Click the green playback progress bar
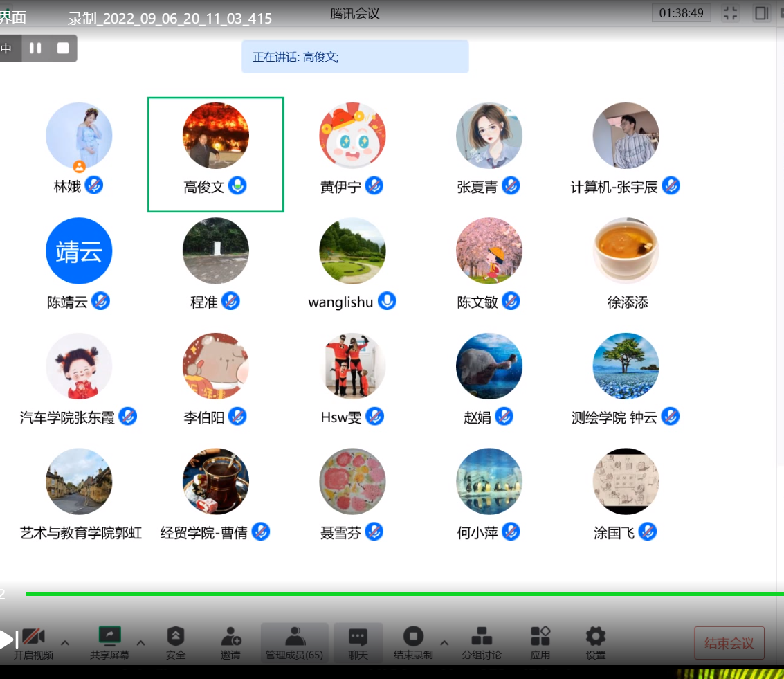This screenshot has width=784, height=679. click(401, 593)
